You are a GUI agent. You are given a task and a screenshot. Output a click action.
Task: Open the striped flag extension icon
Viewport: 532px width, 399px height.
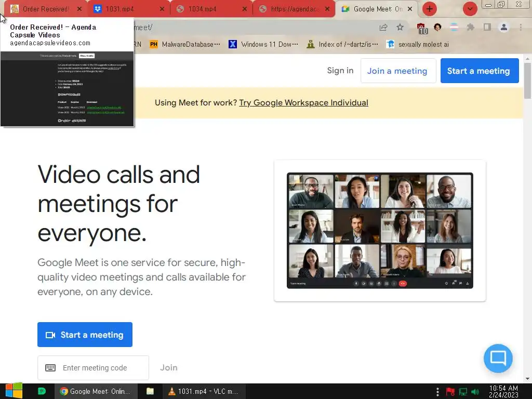coord(454,27)
